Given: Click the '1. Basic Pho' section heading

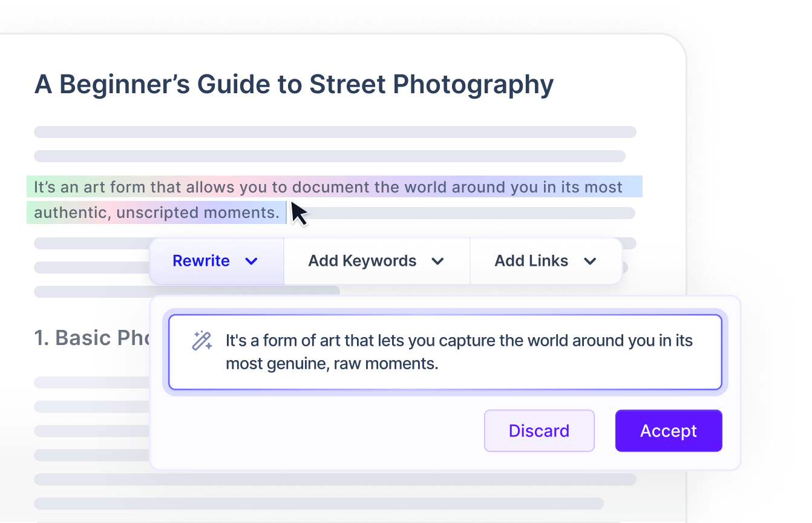Looking at the screenshot, I should point(92,338).
